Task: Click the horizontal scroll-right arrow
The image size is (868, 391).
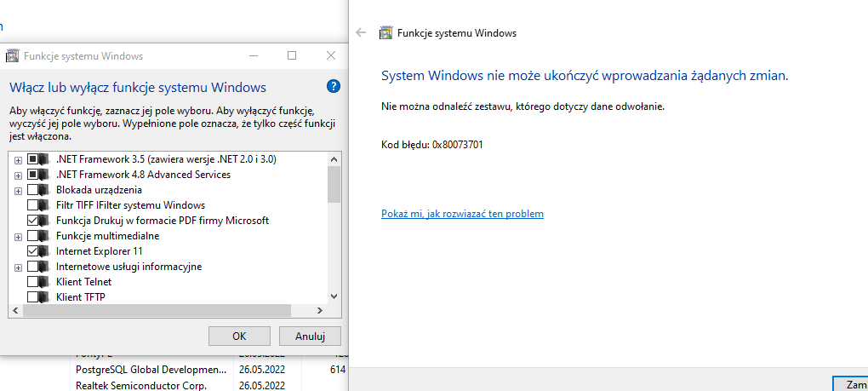Action: pyautogui.click(x=319, y=311)
